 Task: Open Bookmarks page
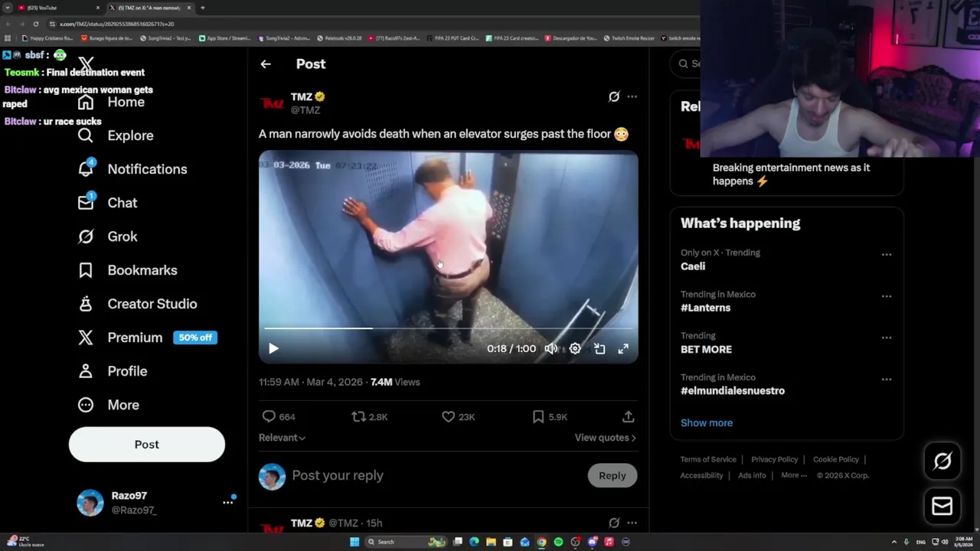click(127, 270)
